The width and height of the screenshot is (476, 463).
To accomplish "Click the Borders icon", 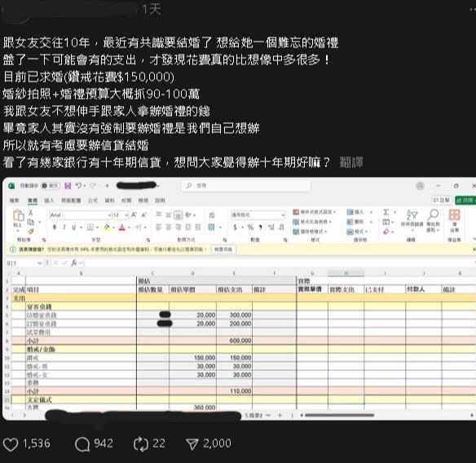I will pyautogui.click(x=90, y=227).
